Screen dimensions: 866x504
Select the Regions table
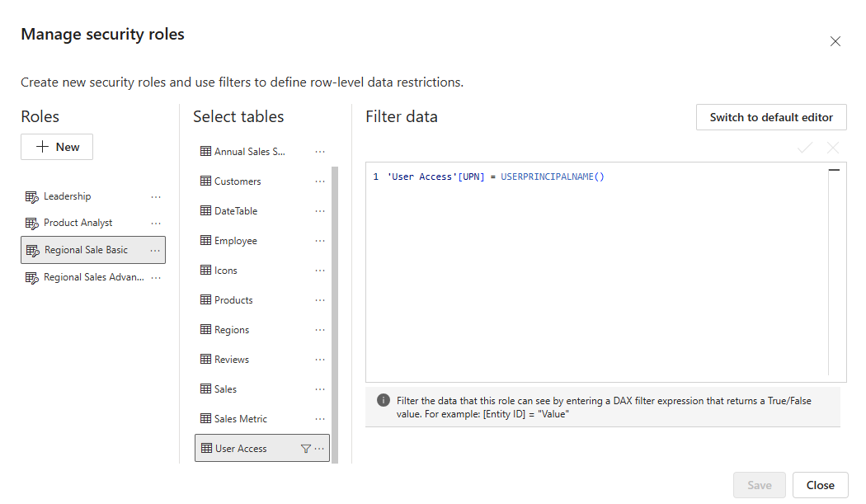pyautogui.click(x=262, y=330)
